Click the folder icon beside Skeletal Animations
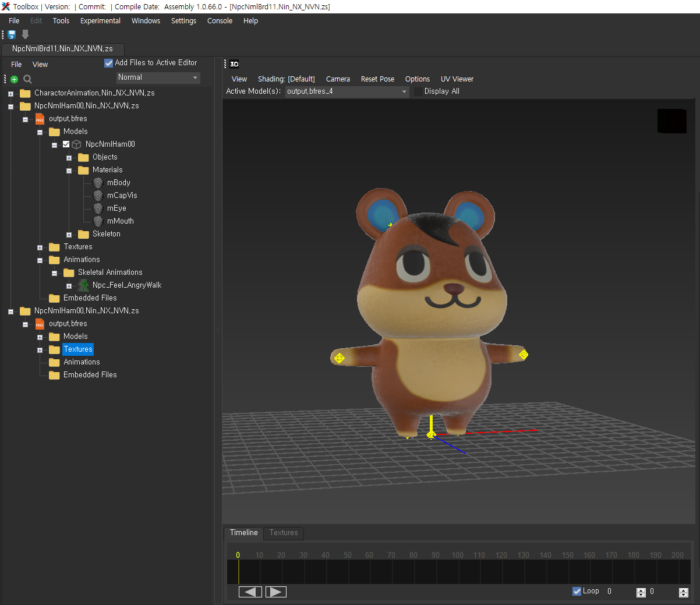Image resolution: width=700 pixels, height=605 pixels. click(69, 273)
